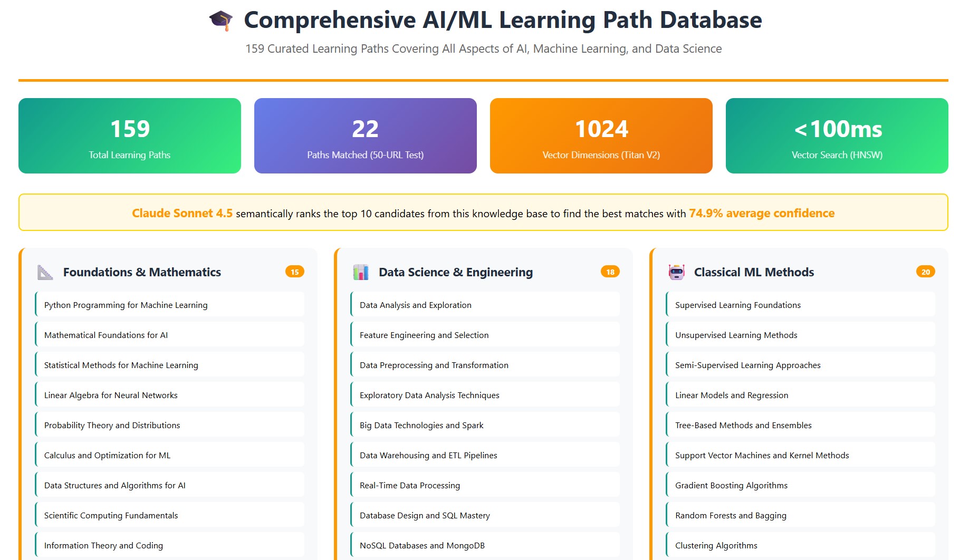This screenshot has height=560, width=969.
Task: Open NoSQL Databases and MongoDB
Action: click(x=485, y=545)
